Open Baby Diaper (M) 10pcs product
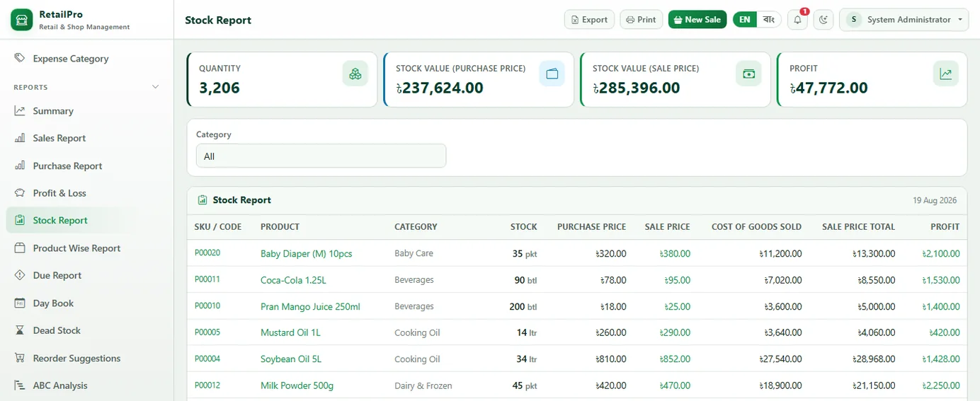The image size is (980, 401). click(x=306, y=253)
